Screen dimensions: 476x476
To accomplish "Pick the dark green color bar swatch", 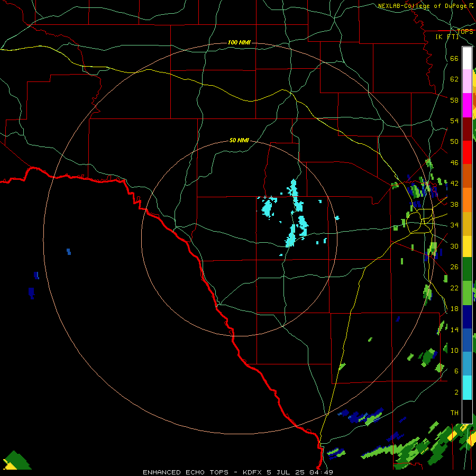I will click(x=467, y=269).
